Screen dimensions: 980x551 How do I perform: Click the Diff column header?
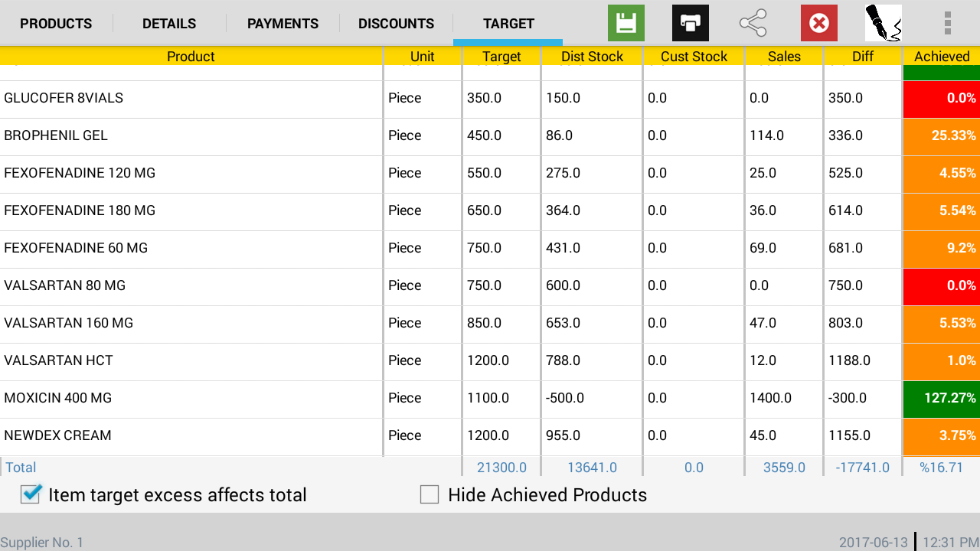coord(863,57)
